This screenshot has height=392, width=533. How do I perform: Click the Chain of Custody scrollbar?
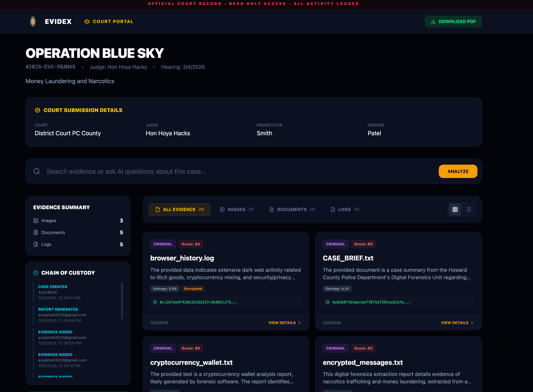[122, 301]
